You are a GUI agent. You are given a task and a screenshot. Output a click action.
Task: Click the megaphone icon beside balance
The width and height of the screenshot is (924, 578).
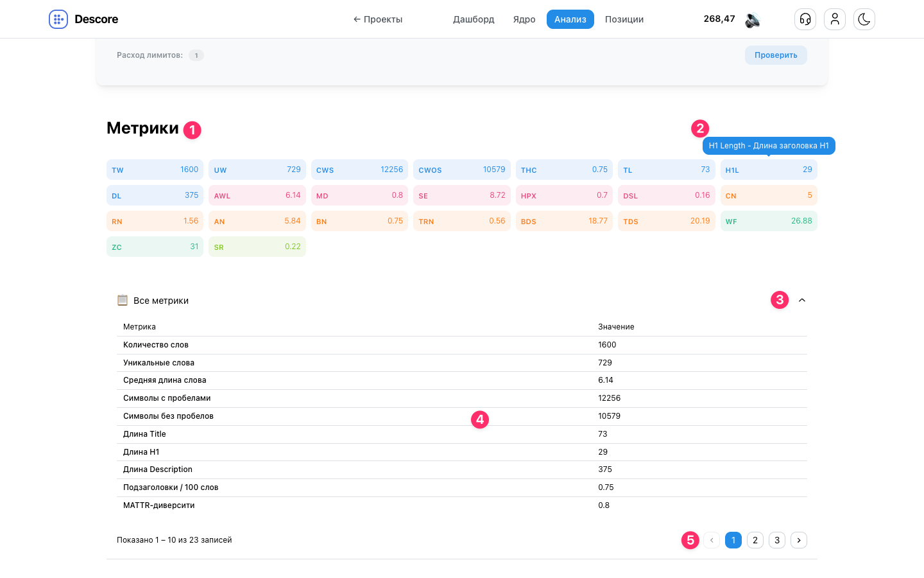coord(753,20)
